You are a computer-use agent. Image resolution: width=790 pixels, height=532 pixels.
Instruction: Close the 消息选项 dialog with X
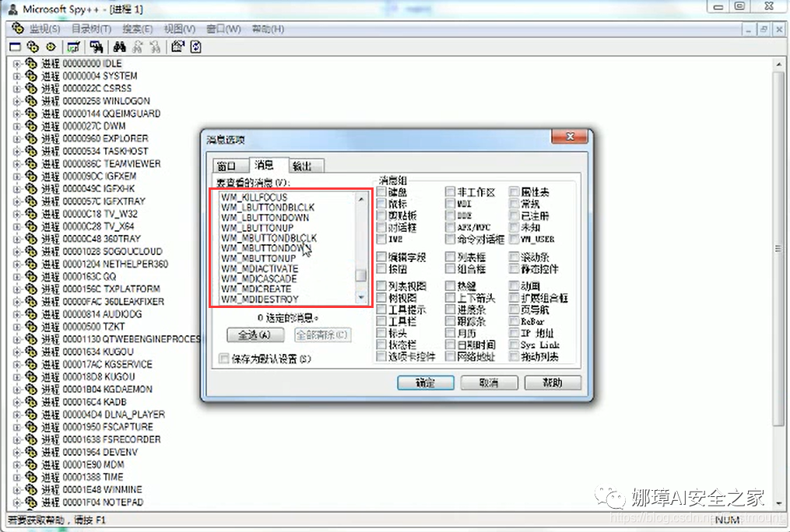[x=570, y=136]
